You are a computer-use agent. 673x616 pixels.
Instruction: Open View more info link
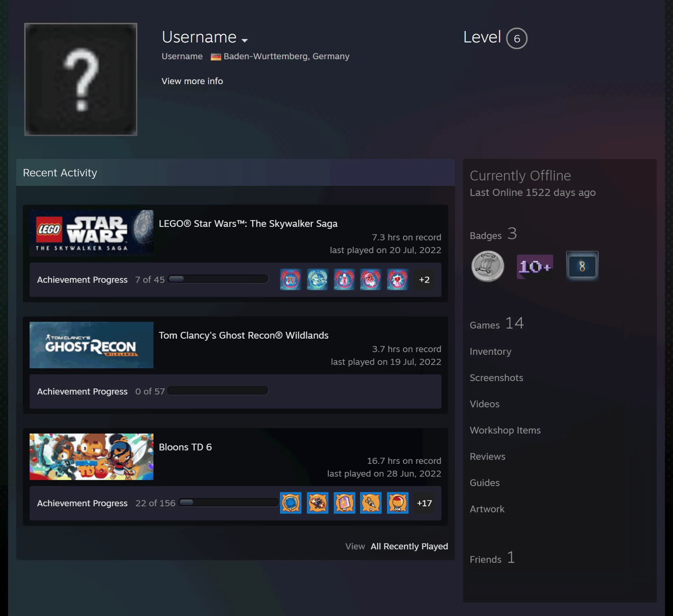coord(192,81)
